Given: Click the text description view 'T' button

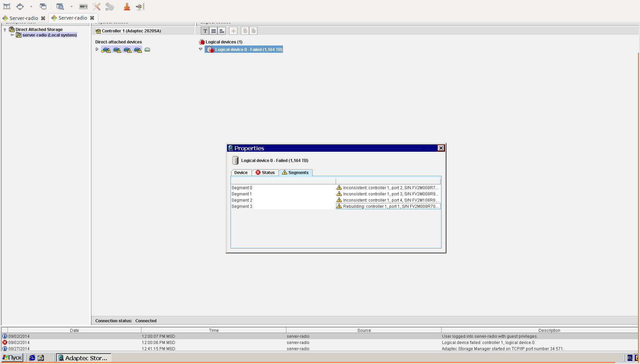Looking at the screenshot, I should [x=205, y=31].
